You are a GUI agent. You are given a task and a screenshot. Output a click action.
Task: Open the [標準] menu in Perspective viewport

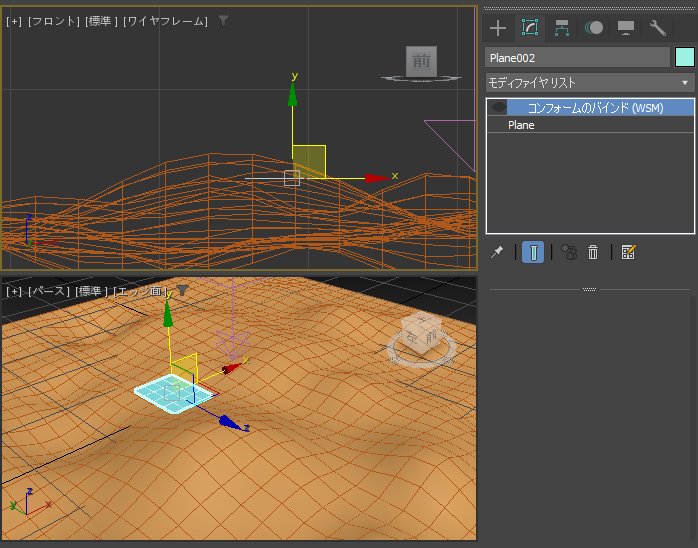(x=91, y=291)
